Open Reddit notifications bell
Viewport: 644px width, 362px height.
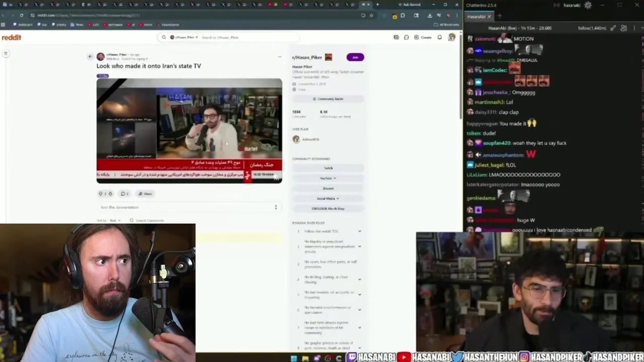[440, 37]
